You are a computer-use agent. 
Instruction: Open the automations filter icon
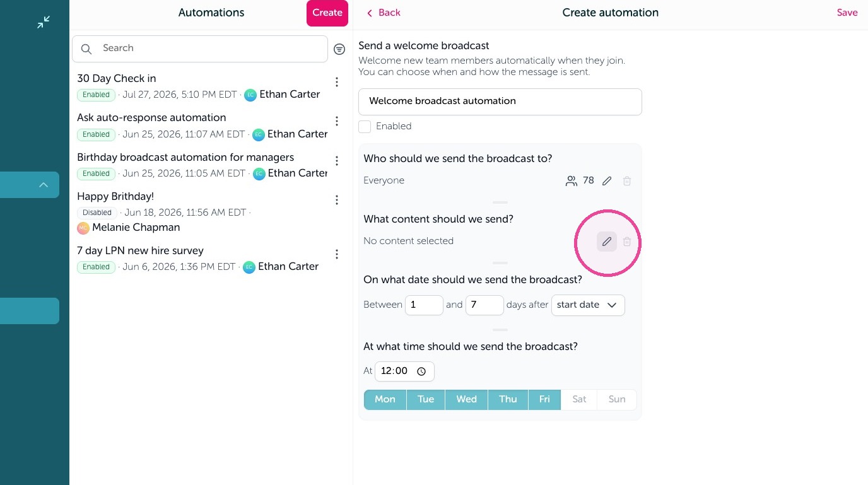pyautogui.click(x=339, y=49)
